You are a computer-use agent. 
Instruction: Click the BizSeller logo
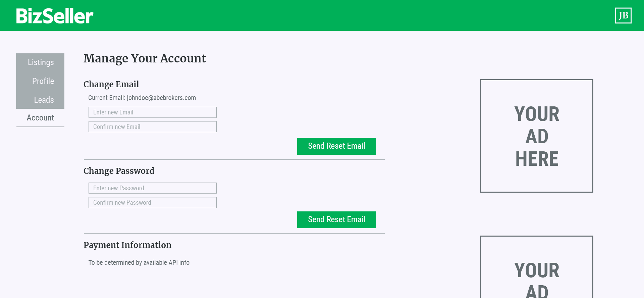55,16
